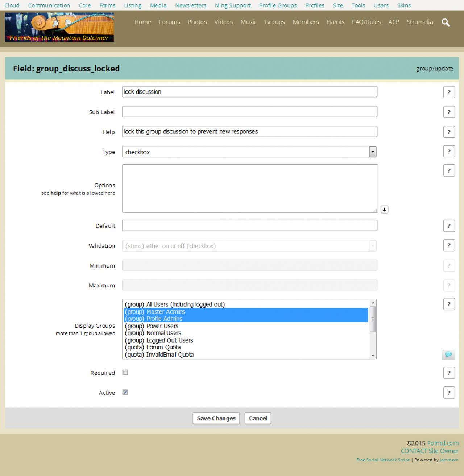
Task: Click the Save Changes button
Action: click(216, 418)
